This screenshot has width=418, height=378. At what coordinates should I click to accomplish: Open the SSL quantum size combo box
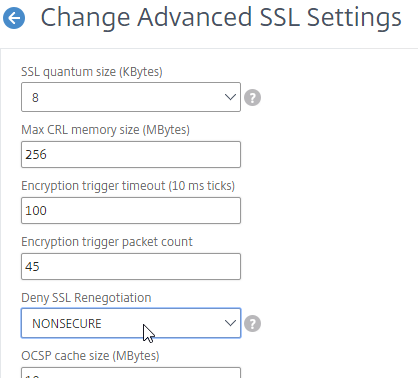[131, 97]
